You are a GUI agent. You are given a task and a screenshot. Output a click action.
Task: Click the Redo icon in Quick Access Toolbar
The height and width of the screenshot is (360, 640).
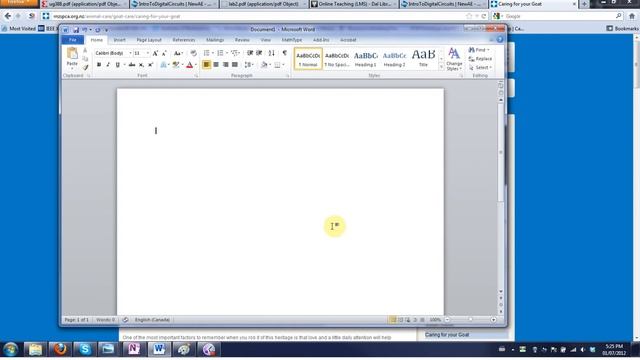click(x=98, y=30)
